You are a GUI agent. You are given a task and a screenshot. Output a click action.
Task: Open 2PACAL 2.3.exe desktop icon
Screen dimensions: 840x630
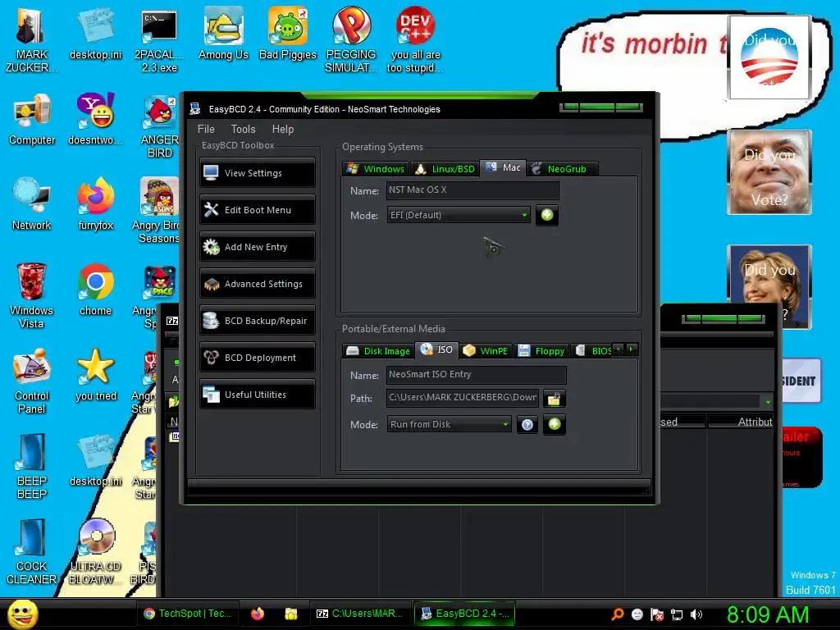click(x=159, y=39)
